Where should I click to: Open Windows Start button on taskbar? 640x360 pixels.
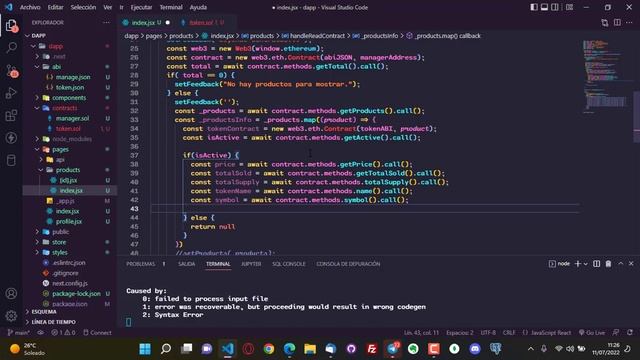click(x=145, y=349)
